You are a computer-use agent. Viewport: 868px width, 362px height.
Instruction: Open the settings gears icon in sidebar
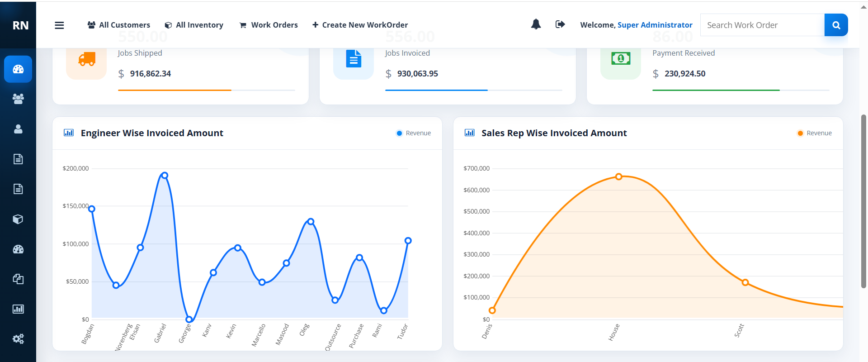[18, 339]
